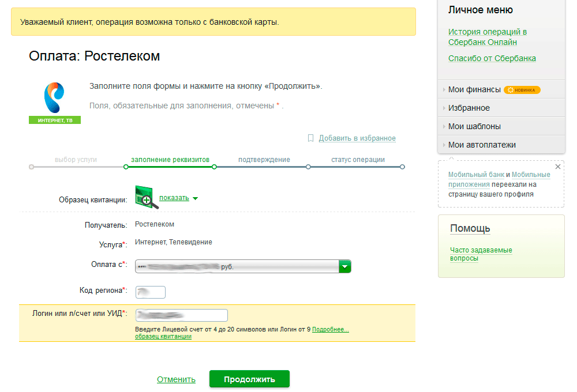This screenshot has height=392, width=577.
Task: Click the подтверждение step circle
Action: tap(308, 166)
